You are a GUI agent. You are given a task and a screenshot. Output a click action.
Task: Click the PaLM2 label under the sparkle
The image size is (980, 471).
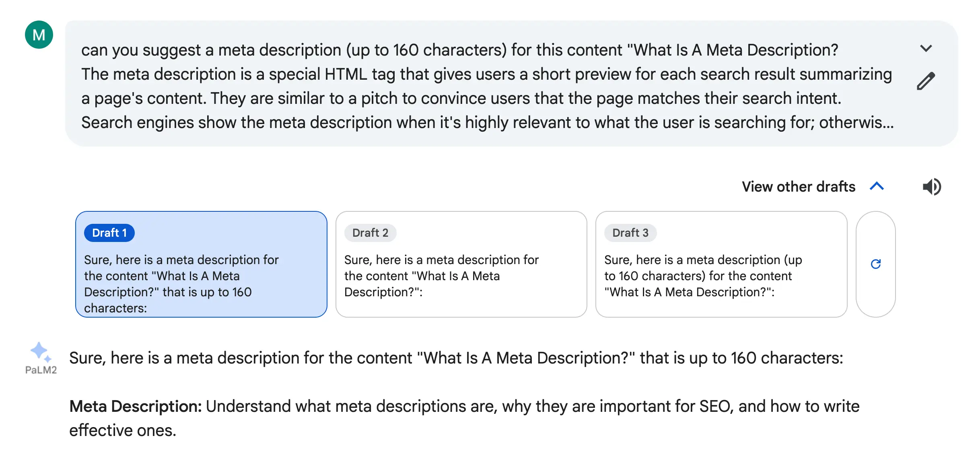pos(41,370)
